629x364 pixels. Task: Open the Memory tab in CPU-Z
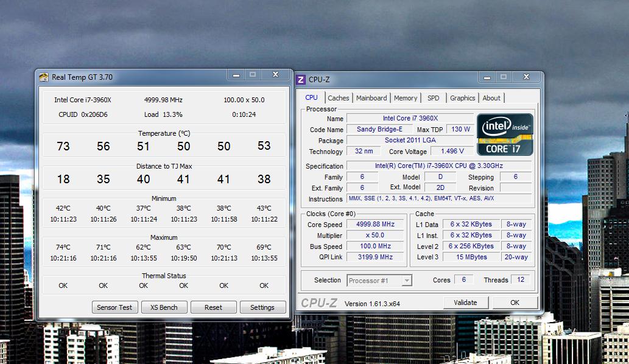[405, 98]
